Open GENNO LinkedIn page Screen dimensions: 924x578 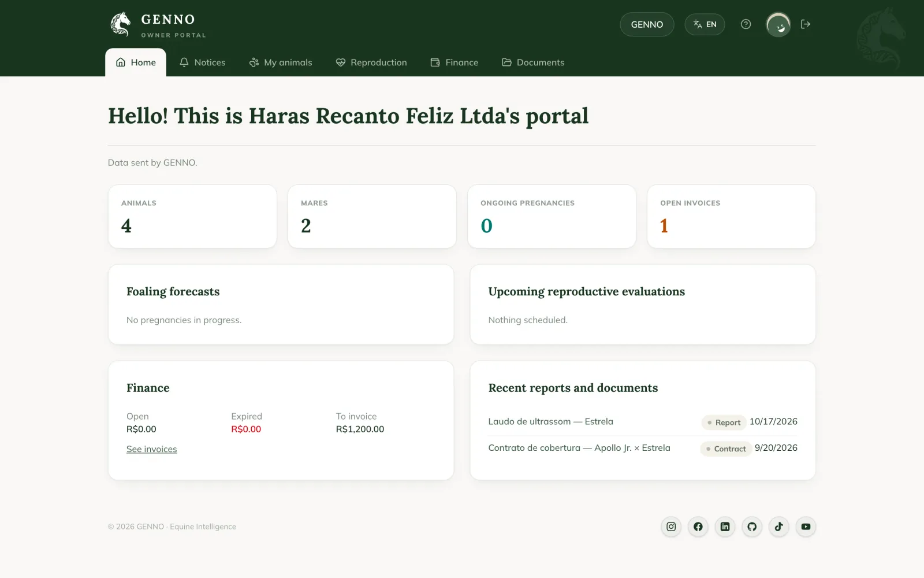tap(725, 527)
